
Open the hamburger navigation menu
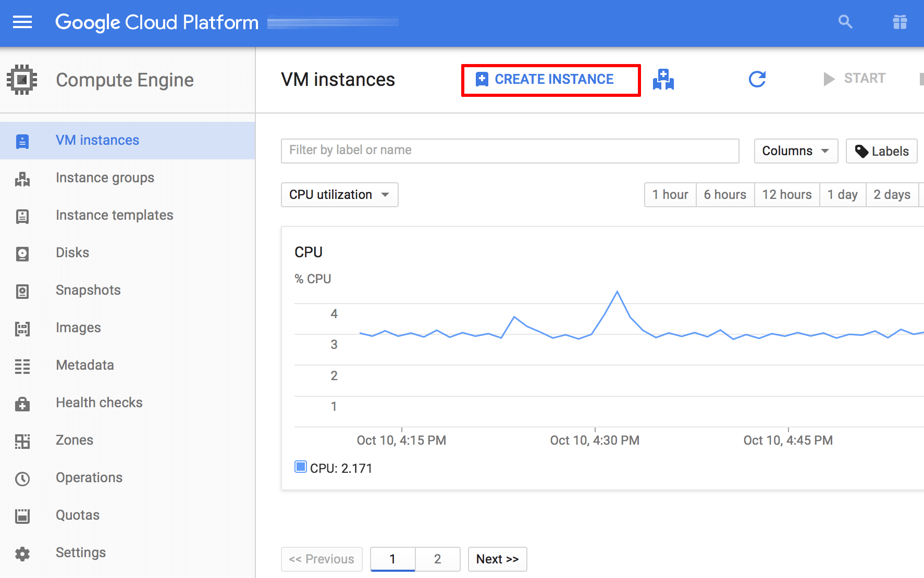22,22
